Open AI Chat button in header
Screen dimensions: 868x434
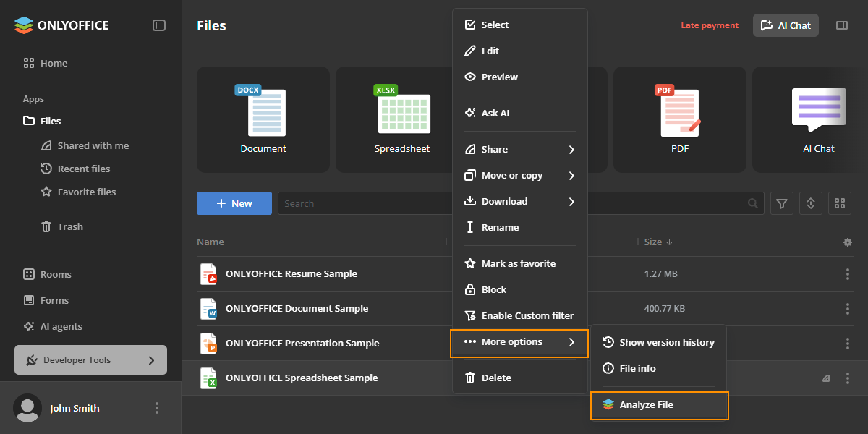(x=786, y=25)
